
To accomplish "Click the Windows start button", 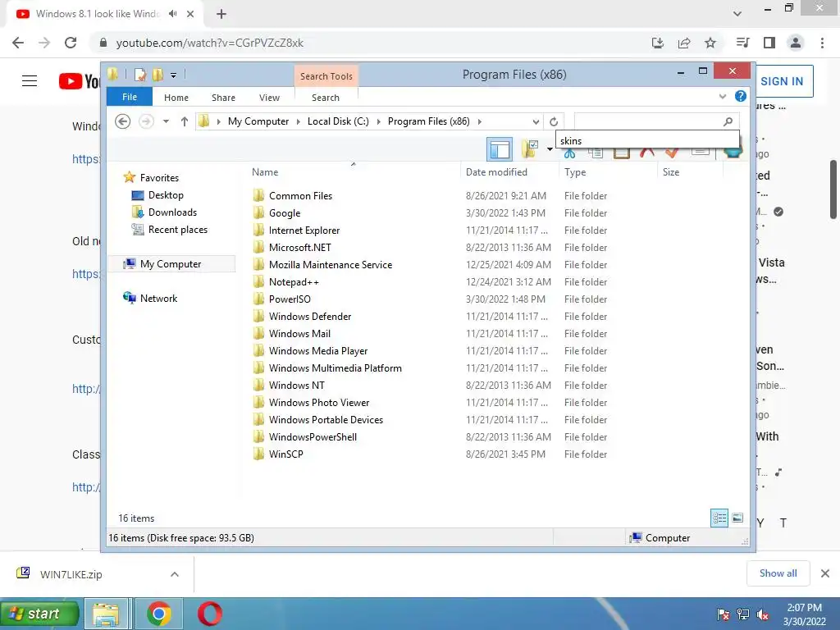I will 39,614.
